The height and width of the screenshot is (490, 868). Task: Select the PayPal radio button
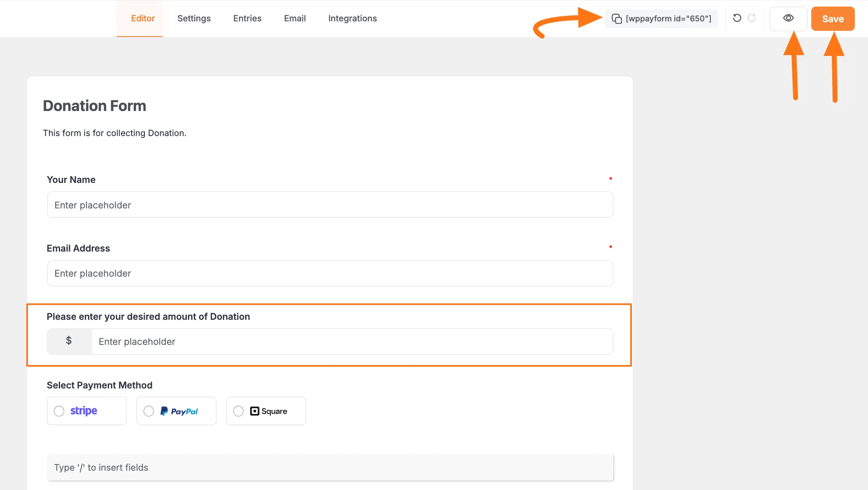[149, 411]
